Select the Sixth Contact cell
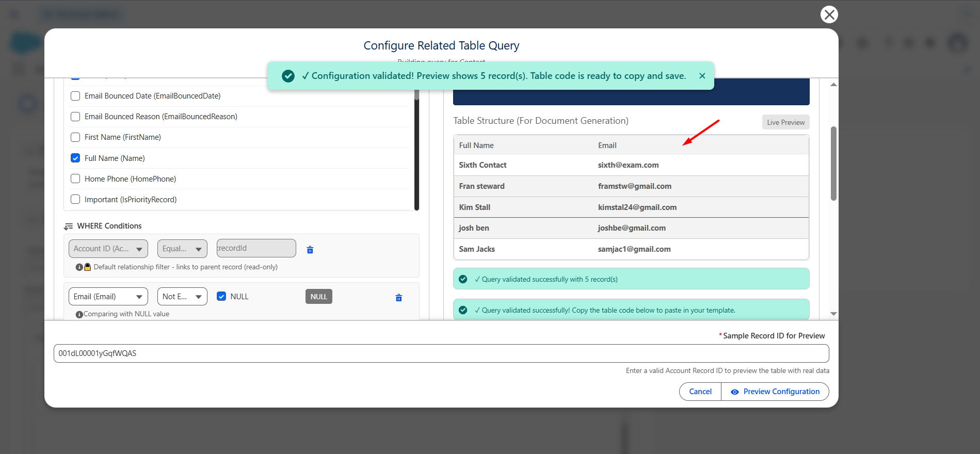The width and height of the screenshot is (980, 454). 483,165
